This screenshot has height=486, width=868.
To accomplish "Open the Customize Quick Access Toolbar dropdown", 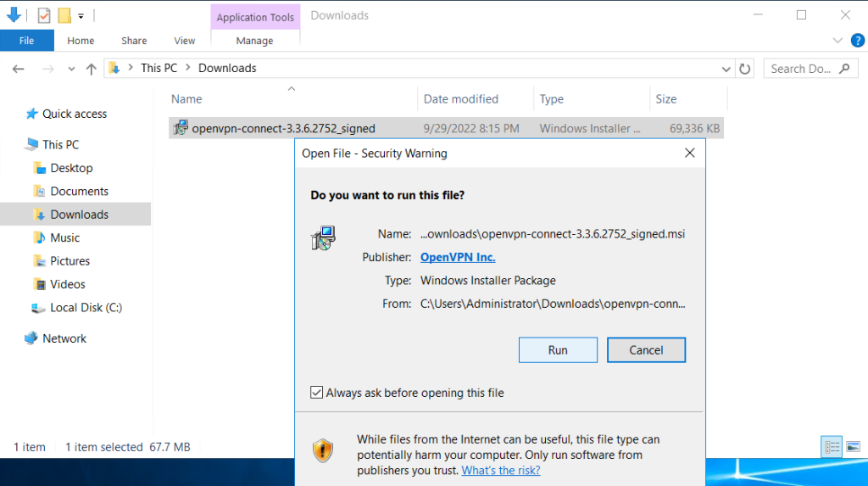I will [81, 16].
